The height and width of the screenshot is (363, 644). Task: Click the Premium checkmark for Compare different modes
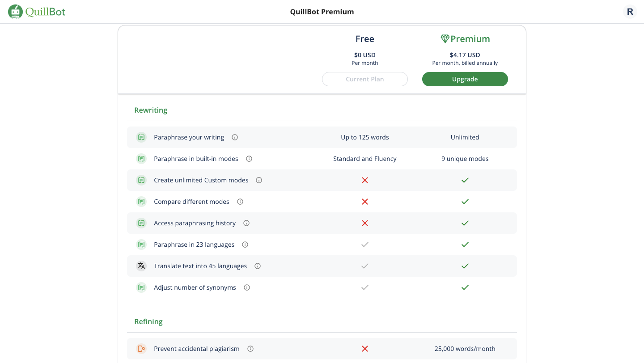tap(465, 202)
